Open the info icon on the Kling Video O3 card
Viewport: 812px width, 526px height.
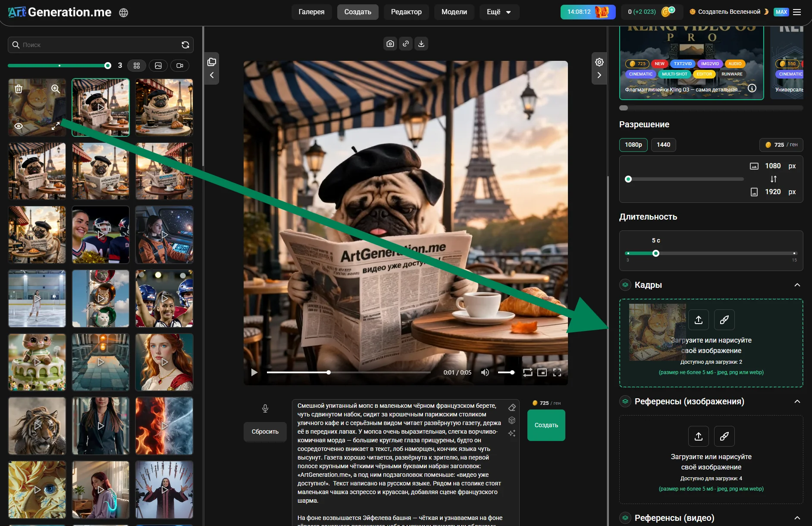[x=752, y=88]
